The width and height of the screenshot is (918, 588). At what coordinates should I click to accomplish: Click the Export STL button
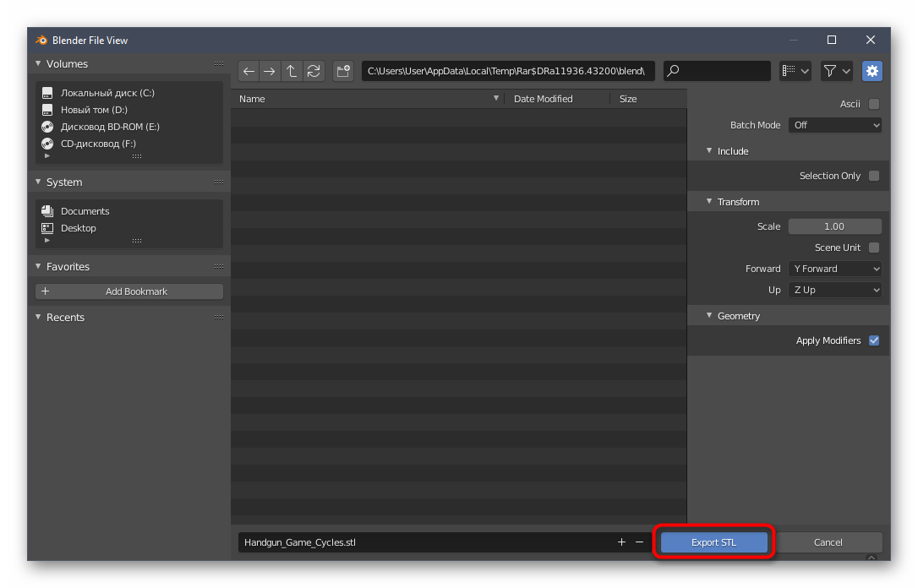713,542
